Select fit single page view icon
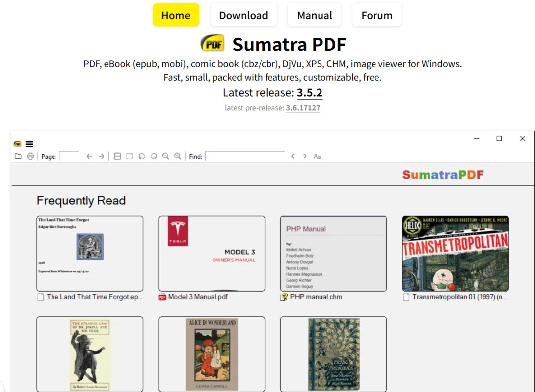 (x=130, y=156)
